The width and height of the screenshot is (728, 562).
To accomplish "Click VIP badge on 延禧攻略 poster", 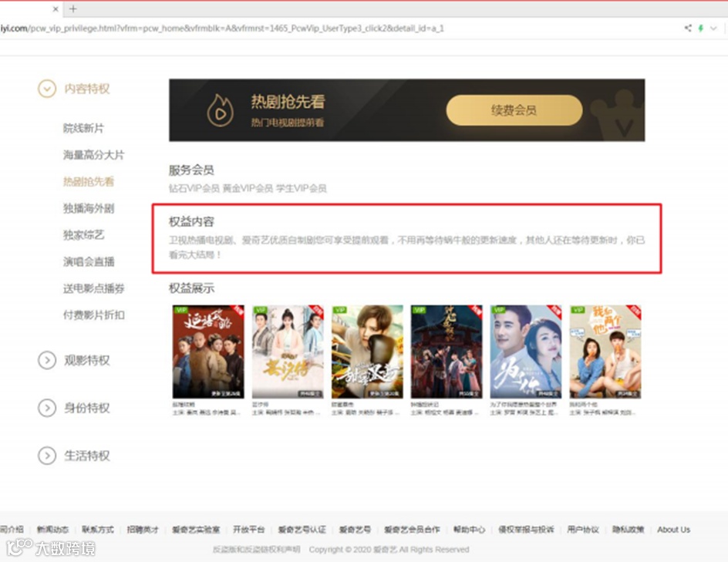I will (x=180, y=310).
